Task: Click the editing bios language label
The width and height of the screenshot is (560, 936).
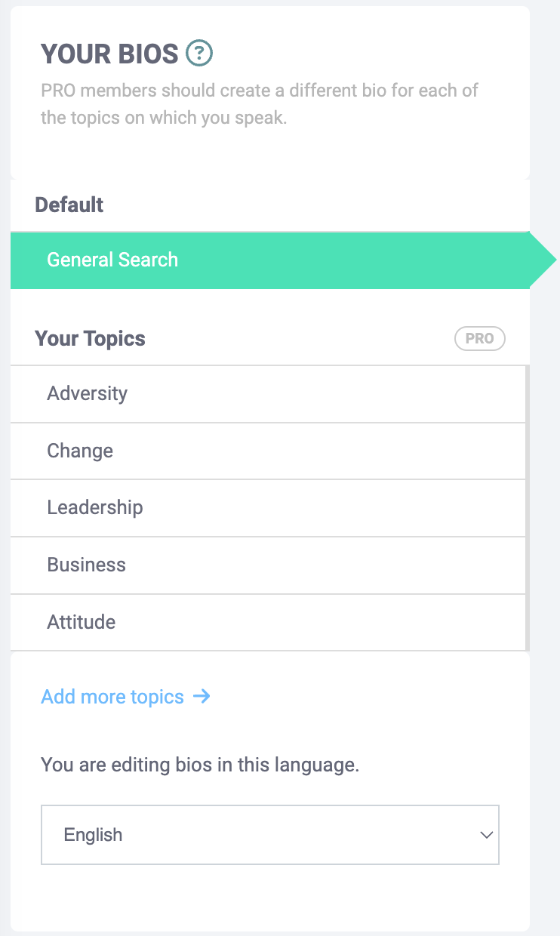Action: (x=200, y=765)
